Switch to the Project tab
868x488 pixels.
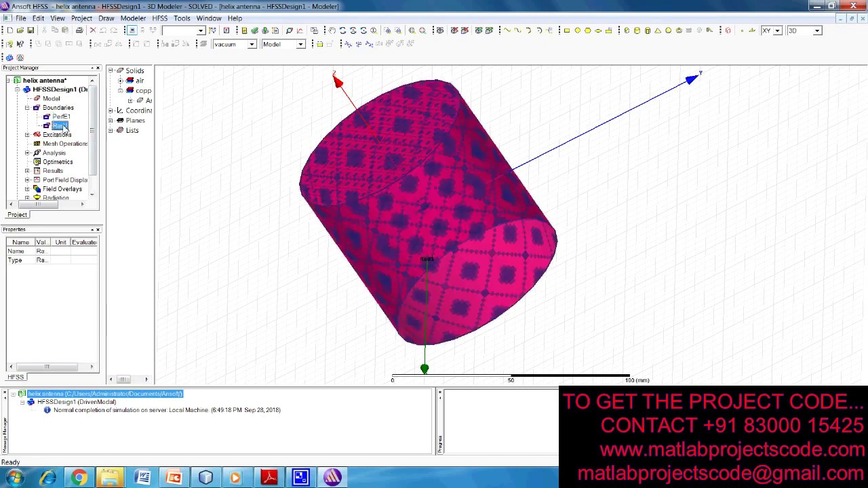point(17,215)
